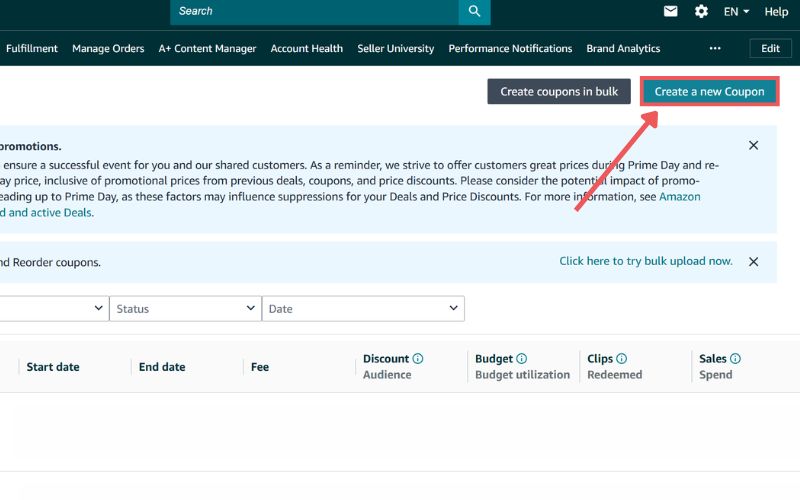
Task: Open the Account Health menu item
Action: tap(307, 48)
